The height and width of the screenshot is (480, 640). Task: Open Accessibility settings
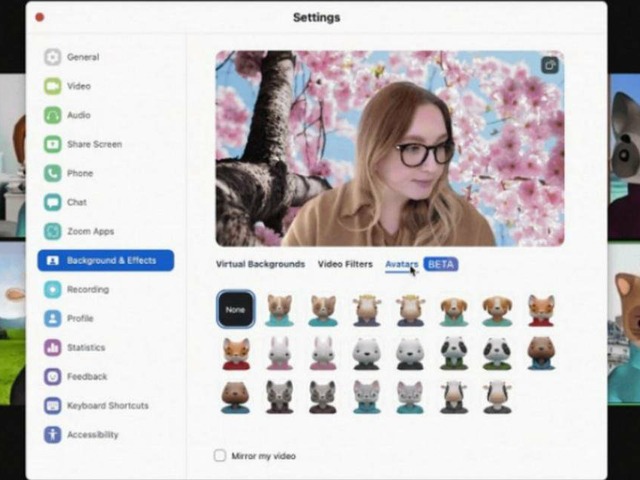click(92, 434)
